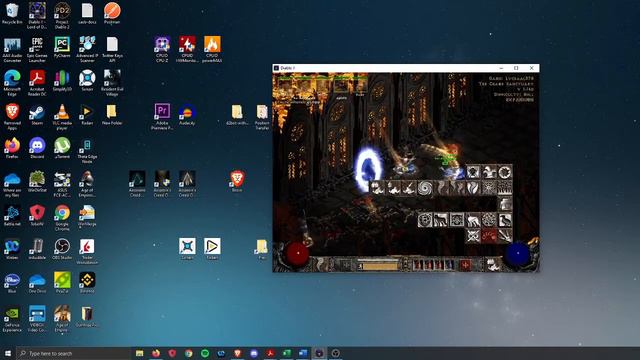Enter the glowing blue town portal
The image size is (640, 360).
click(x=368, y=168)
